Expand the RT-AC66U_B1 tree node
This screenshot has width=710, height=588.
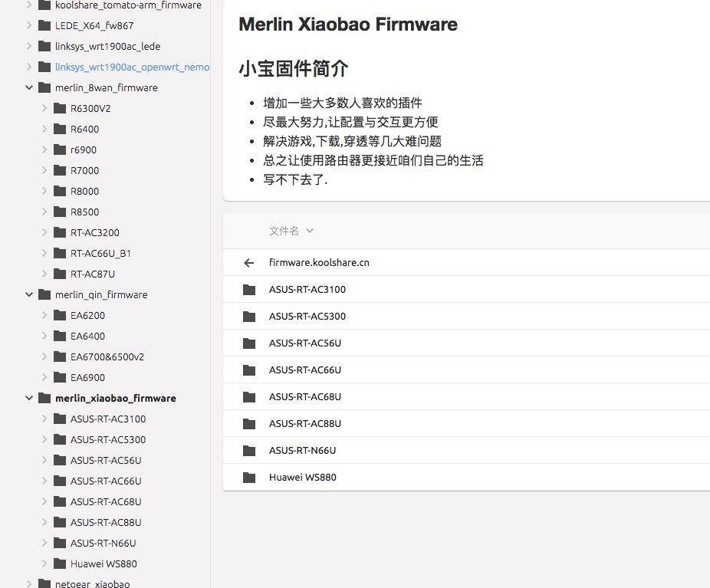(44, 253)
